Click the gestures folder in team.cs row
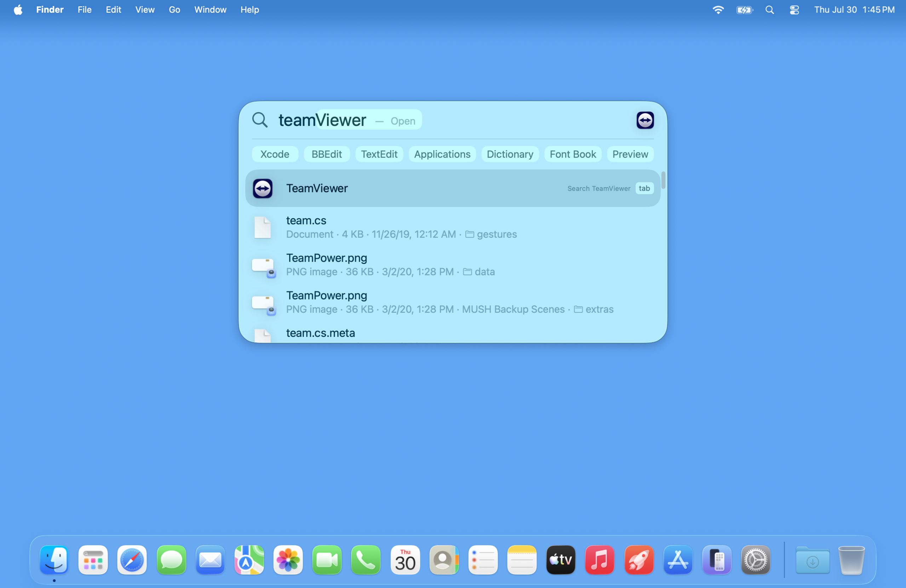 tap(491, 235)
